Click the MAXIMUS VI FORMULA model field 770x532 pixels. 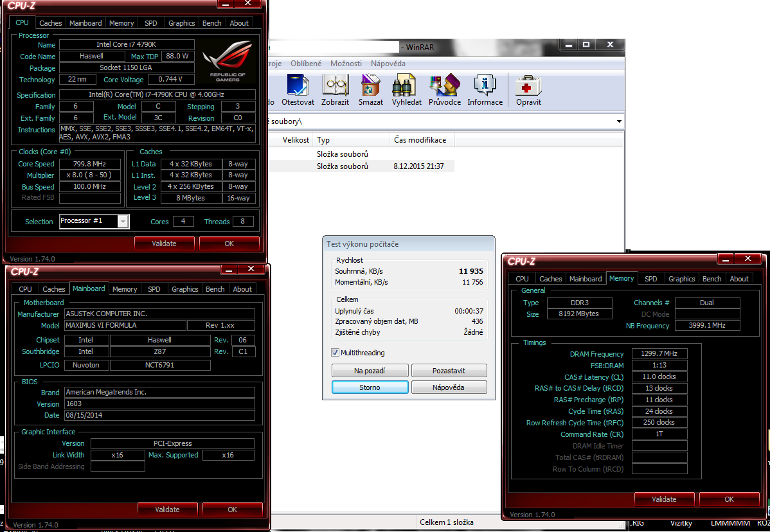point(125,325)
